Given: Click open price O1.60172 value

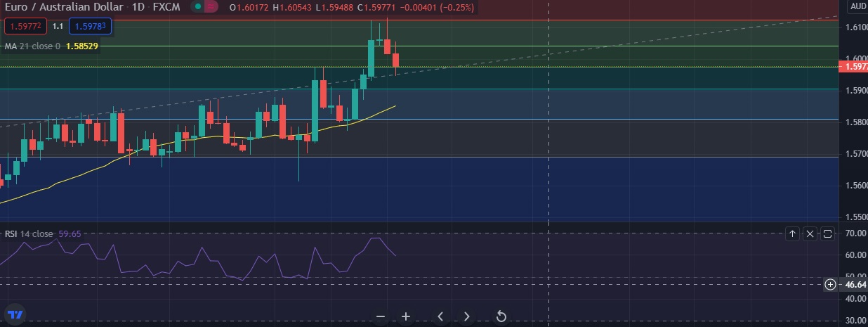Looking at the screenshot, I should tap(249, 8).
